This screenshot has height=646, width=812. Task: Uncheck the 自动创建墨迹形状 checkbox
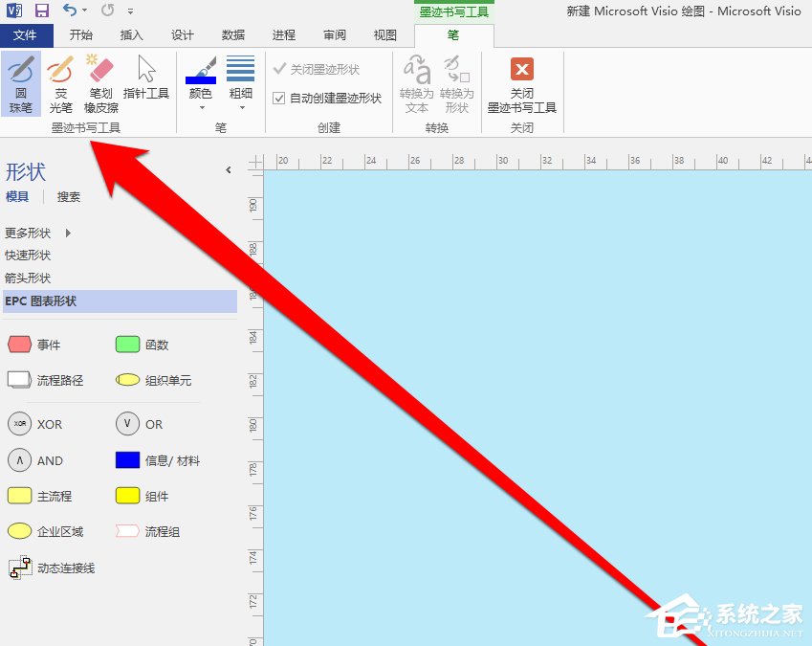point(280,100)
